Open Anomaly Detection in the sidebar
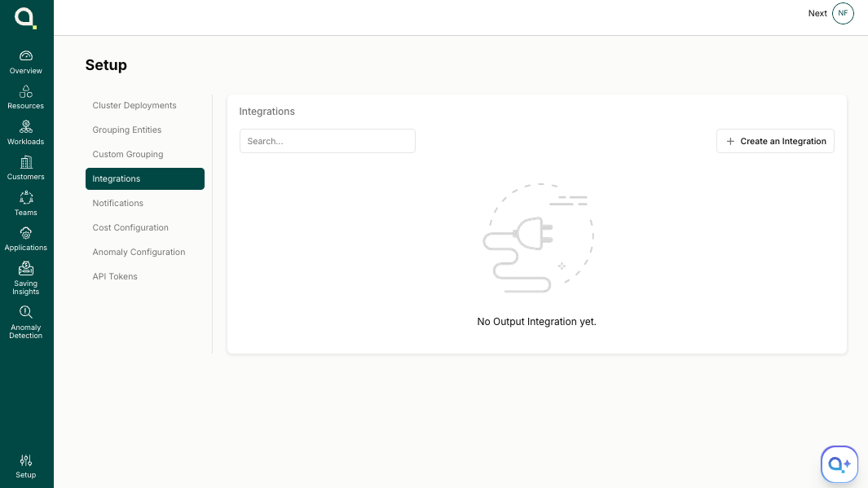This screenshot has height=488, width=868. 26,322
